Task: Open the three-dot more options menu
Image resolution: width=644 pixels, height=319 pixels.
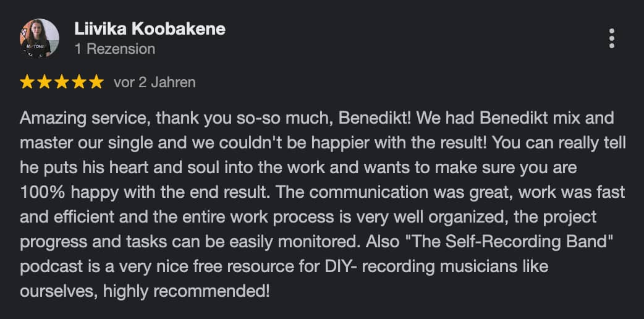Action: tap(611, 38)
